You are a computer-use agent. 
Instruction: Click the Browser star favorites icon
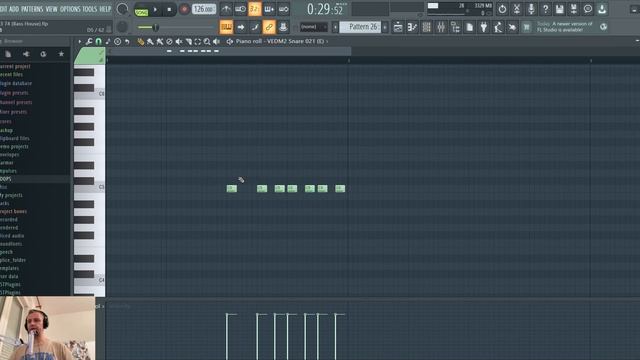coord(61,54)
